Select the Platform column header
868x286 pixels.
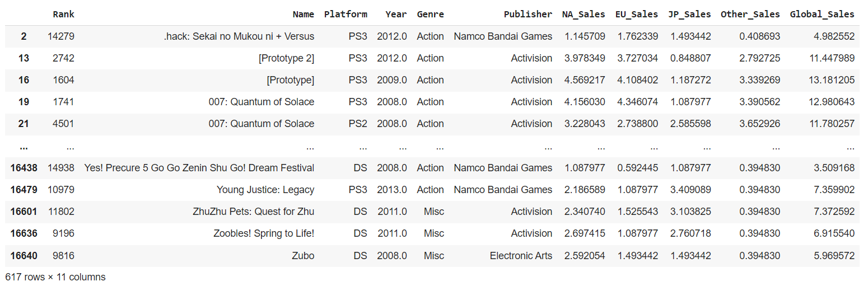tap(346, 14)
